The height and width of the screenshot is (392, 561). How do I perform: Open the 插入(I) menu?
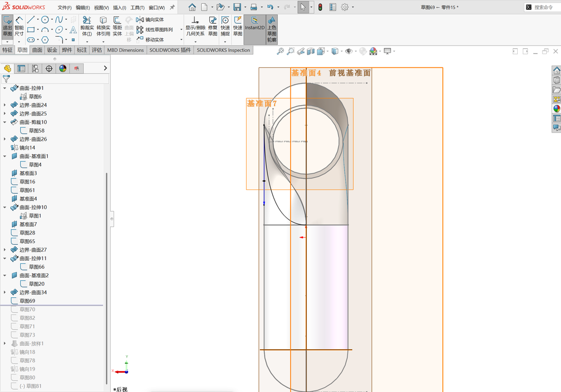[x=119, y=8]
